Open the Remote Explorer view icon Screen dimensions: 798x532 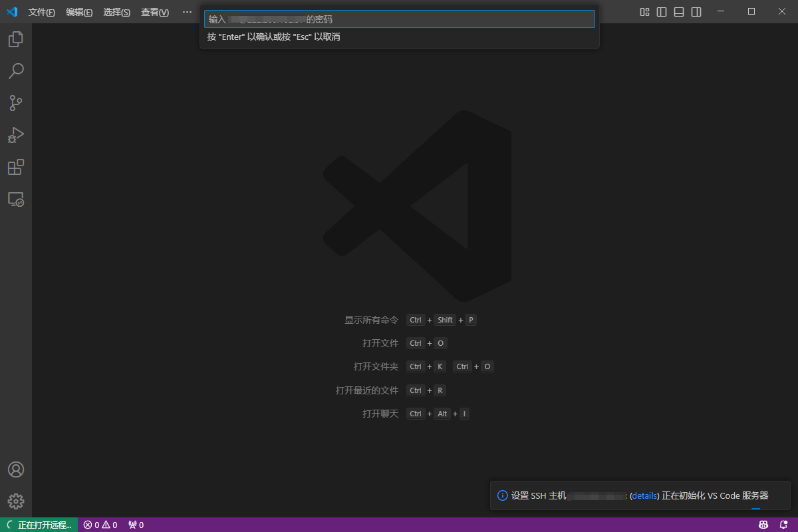tap(16, 199)
